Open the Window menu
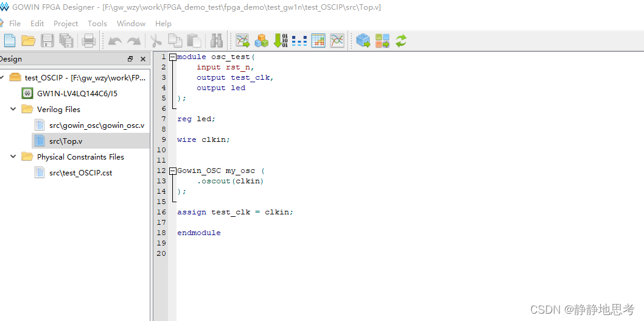Screen dimensions: 644x321 pos(131,23)
